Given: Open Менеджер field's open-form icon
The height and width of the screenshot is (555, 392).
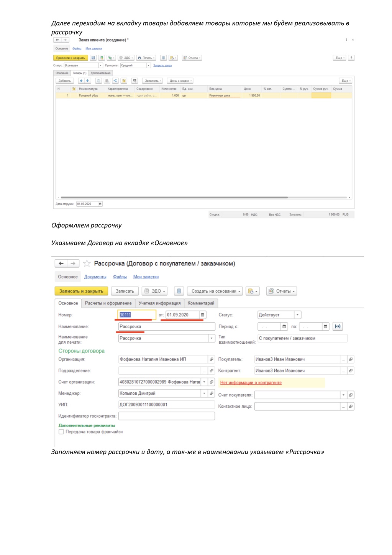Looking at the screenshot, I should [212, 393].
